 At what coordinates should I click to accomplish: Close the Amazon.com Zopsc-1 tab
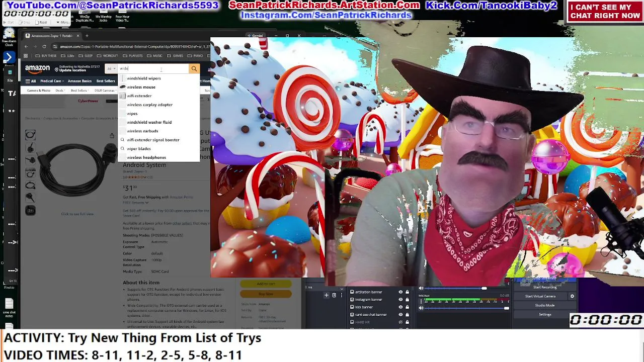(78, 36)
